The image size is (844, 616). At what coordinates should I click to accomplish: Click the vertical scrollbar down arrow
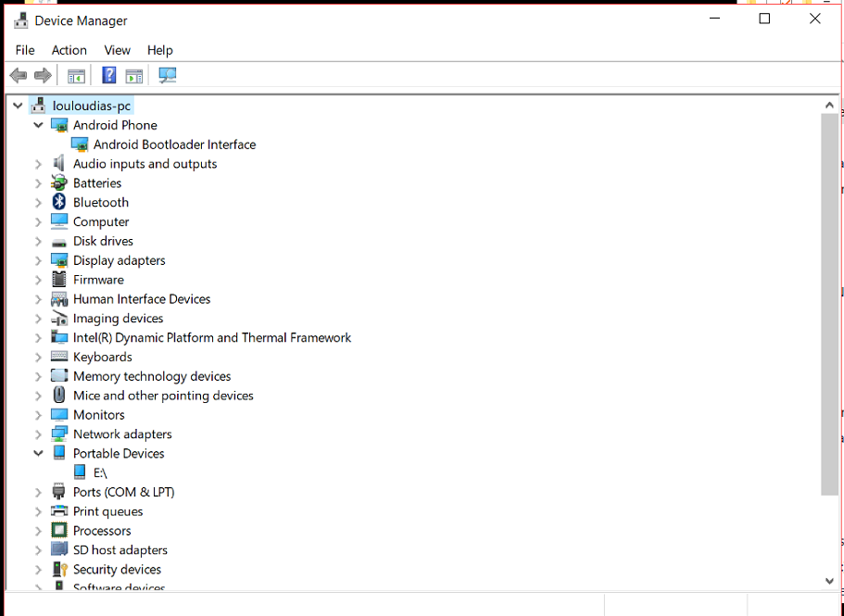pyautogui.click(x=829, y=581)
